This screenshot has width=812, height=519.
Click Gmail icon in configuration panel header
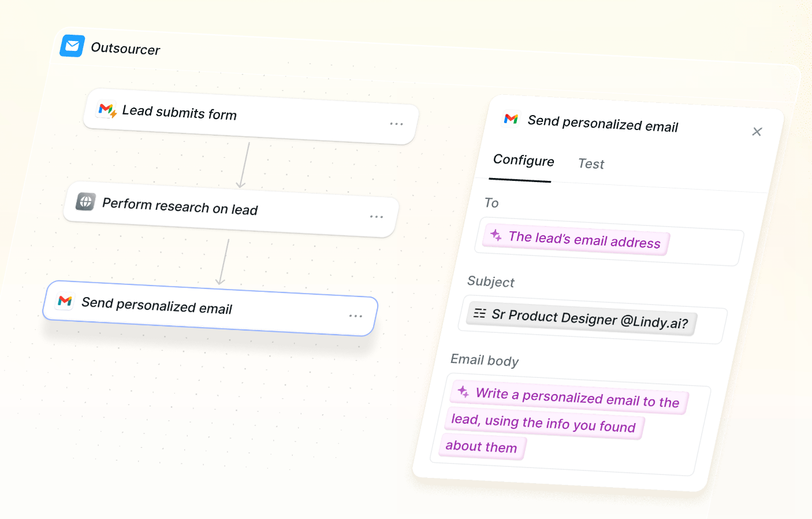pyautogui.click(x=511, y=118)
